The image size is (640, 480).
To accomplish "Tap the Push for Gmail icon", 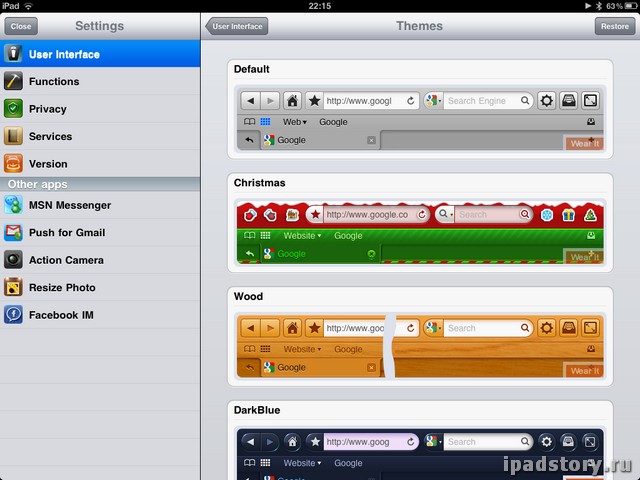I will [x=13, y=233].
